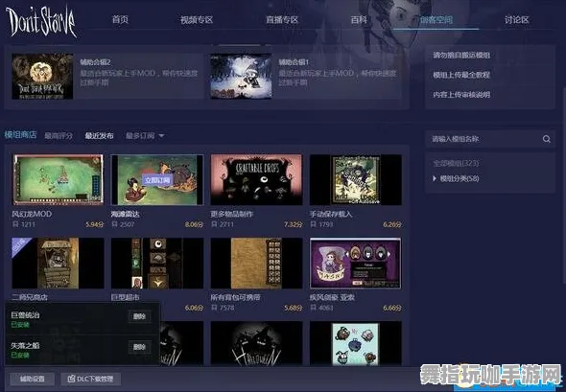Click the Don't Starve logo
This screenshot has width=566, height=392.
click(41, 22)
